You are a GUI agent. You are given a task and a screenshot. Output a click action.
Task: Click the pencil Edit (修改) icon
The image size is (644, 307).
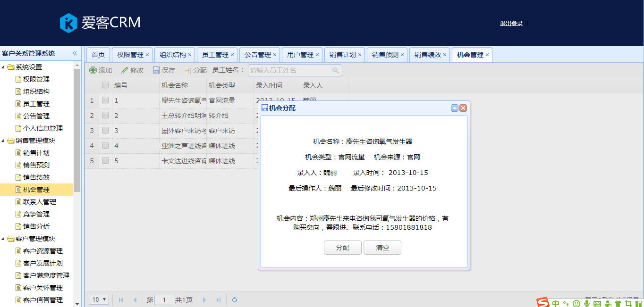click(125, 70)
